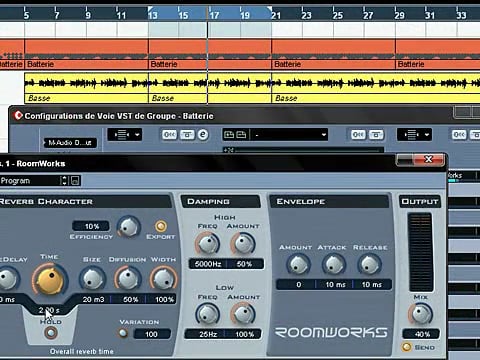Step through programs with the Program up/down arrows
This screenshot has width=480, height=360.
click(x=64, y=181)
